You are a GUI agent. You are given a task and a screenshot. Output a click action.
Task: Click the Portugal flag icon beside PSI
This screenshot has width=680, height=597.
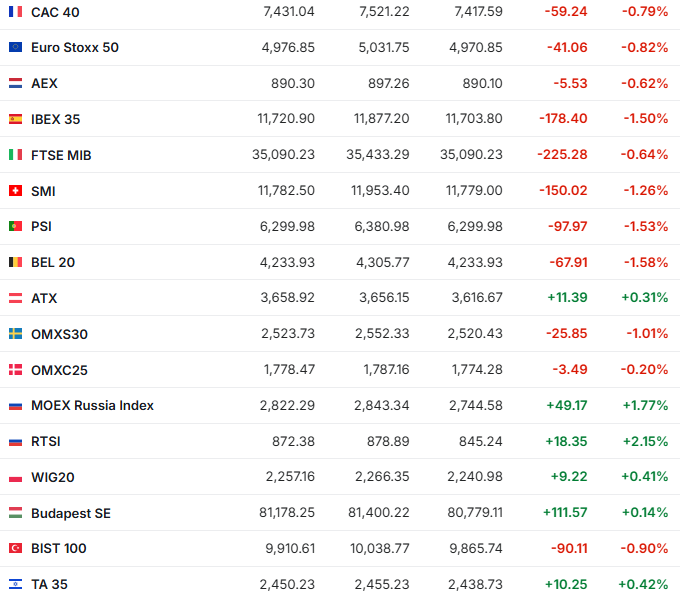point(15,226)
